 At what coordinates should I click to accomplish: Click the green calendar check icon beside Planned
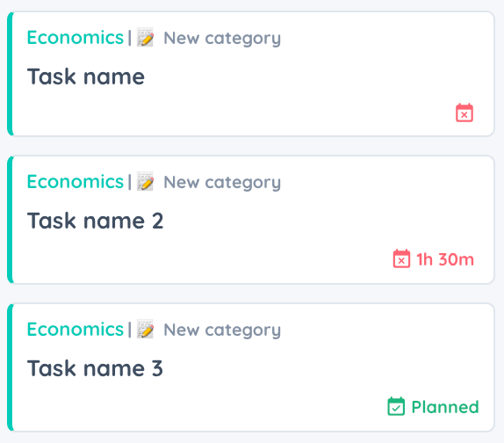point(396,406)
